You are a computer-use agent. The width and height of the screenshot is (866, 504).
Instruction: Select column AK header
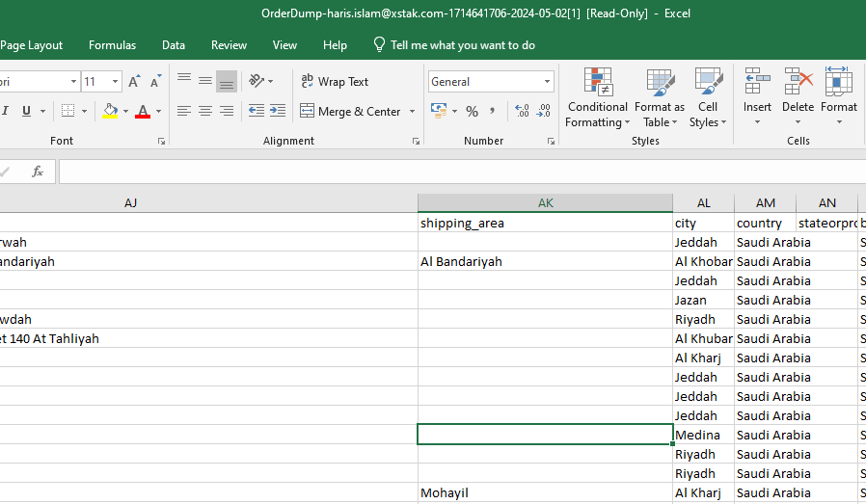[x=545, y=203]
